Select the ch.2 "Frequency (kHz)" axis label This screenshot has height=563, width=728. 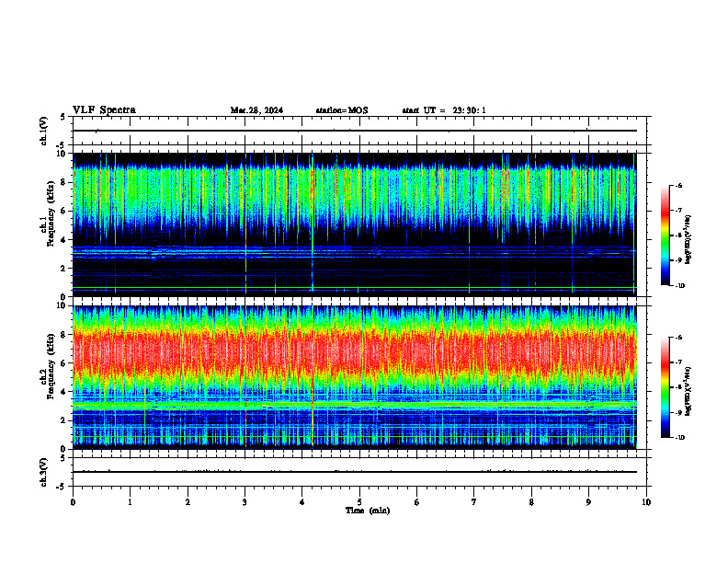[x=51, y=365]
